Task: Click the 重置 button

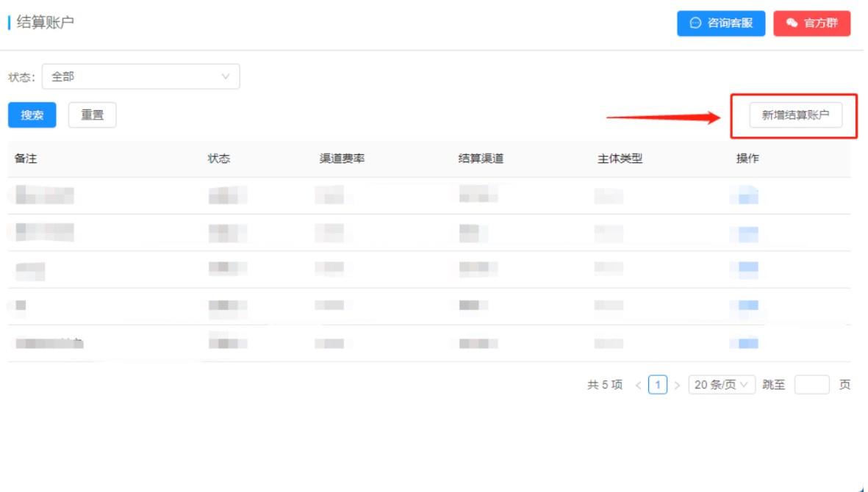Action: (92, 115)
